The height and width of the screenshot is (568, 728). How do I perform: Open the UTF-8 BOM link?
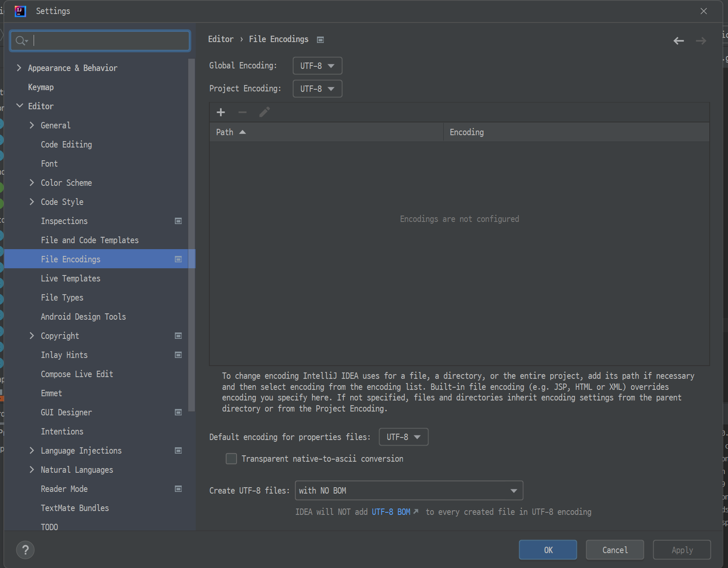pos(391,512)
